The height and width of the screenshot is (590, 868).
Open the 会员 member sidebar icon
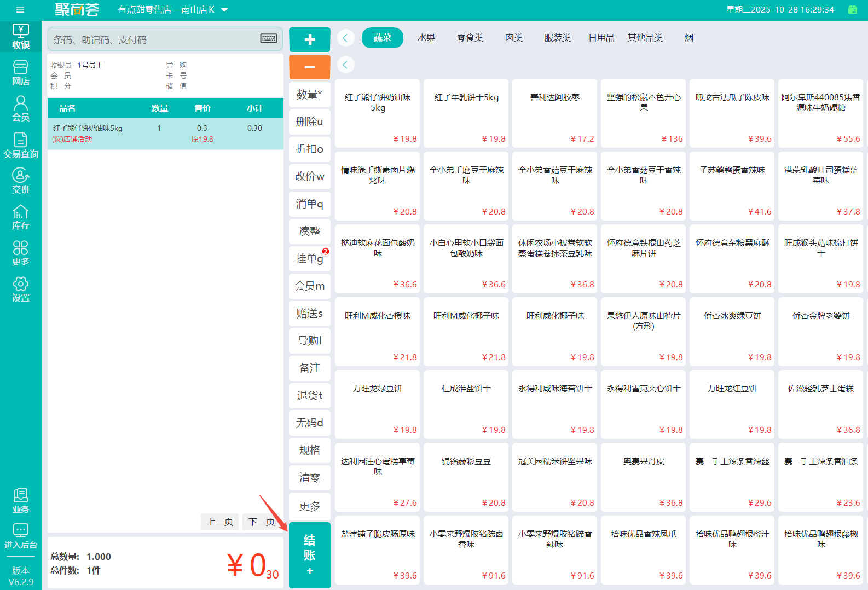click(21, 109)
